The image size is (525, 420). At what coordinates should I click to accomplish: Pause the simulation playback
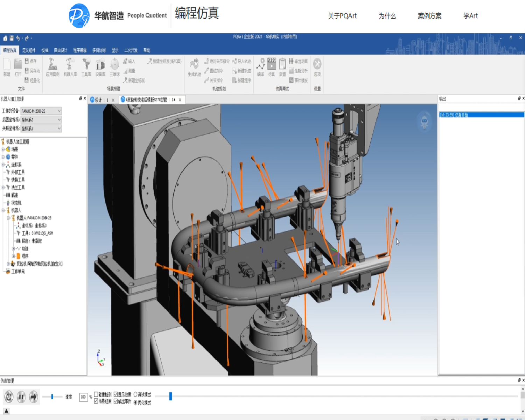21,397
